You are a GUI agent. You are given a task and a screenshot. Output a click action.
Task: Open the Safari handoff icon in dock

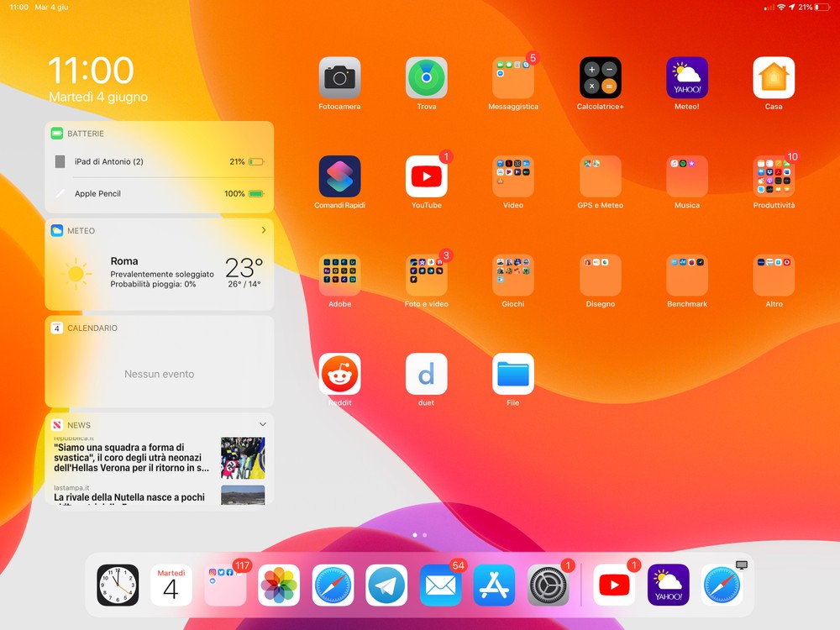[x=722, y=585]
